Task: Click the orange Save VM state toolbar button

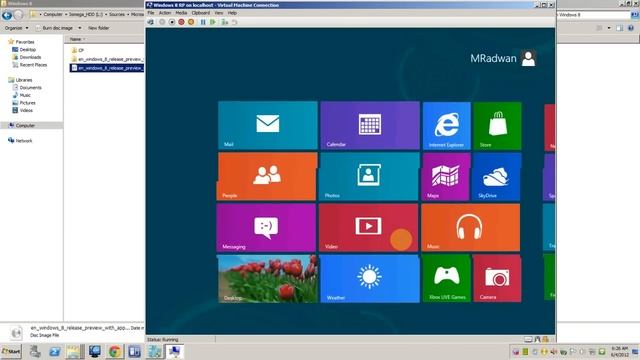Action: (191, 22)
